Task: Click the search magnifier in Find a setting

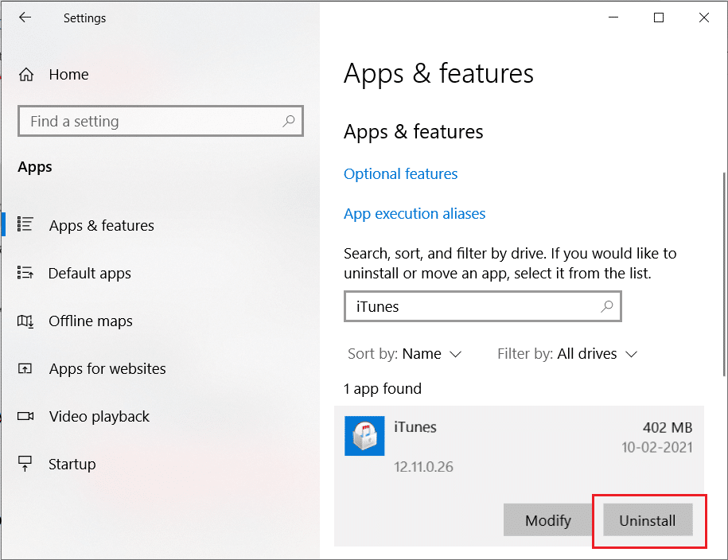Action: point(289,121)
